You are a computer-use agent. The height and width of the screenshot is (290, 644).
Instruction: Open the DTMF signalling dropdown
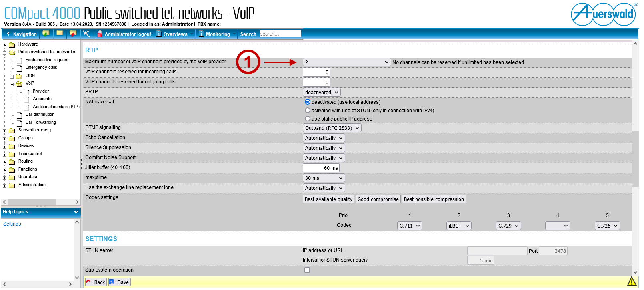tap(332, 128)
